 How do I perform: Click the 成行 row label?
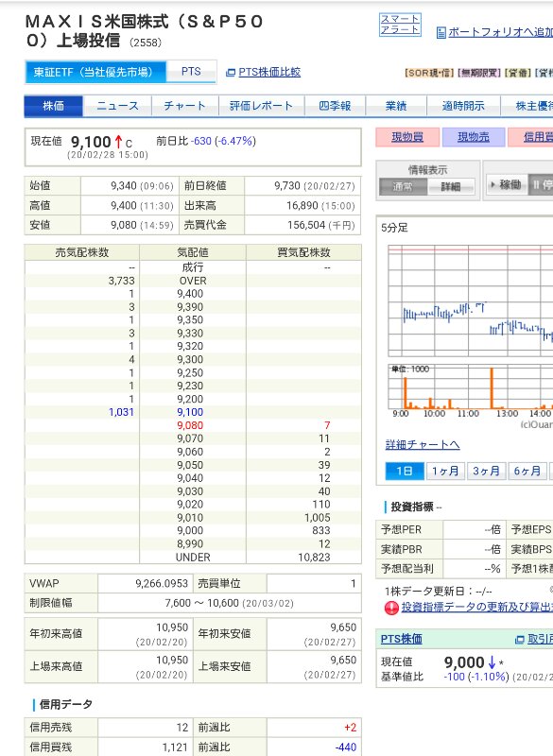(x=193, y=267)
